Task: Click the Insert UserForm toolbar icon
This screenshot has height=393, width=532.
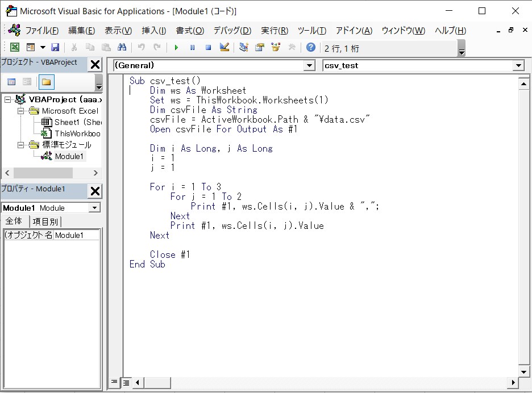Action: click(31, 48)
